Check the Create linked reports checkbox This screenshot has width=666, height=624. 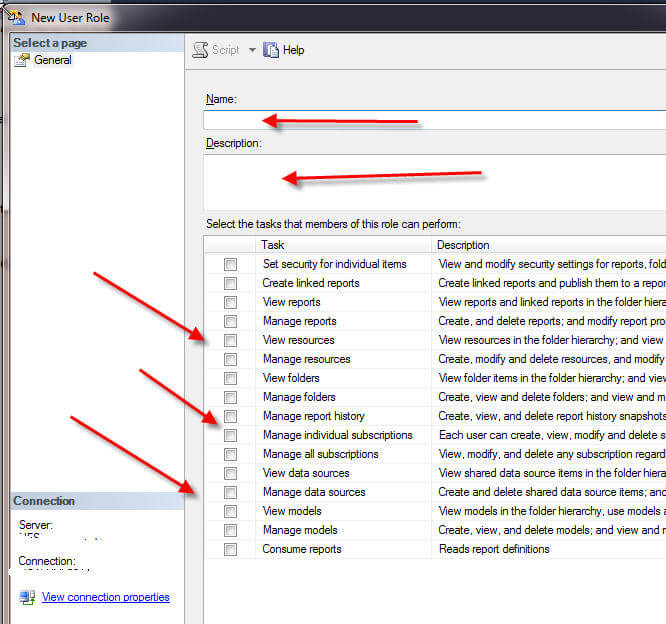click(x=231, y=283)
